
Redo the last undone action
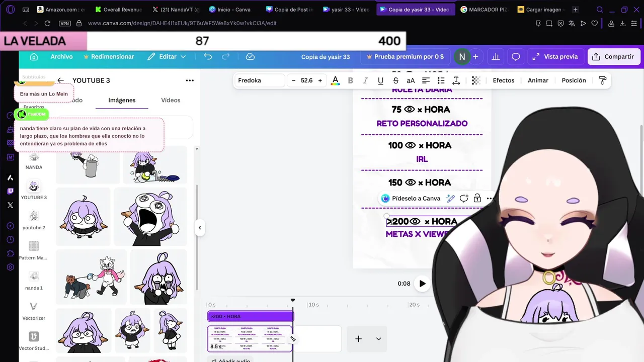click(226, 57)
